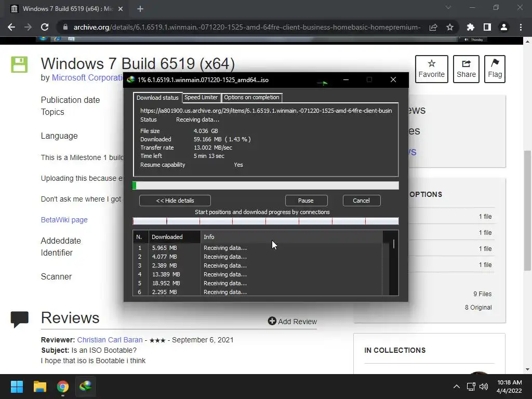This screenshot has width=532, height=399.
Task: Flag this archive item
Action: [x=495, y=69]
